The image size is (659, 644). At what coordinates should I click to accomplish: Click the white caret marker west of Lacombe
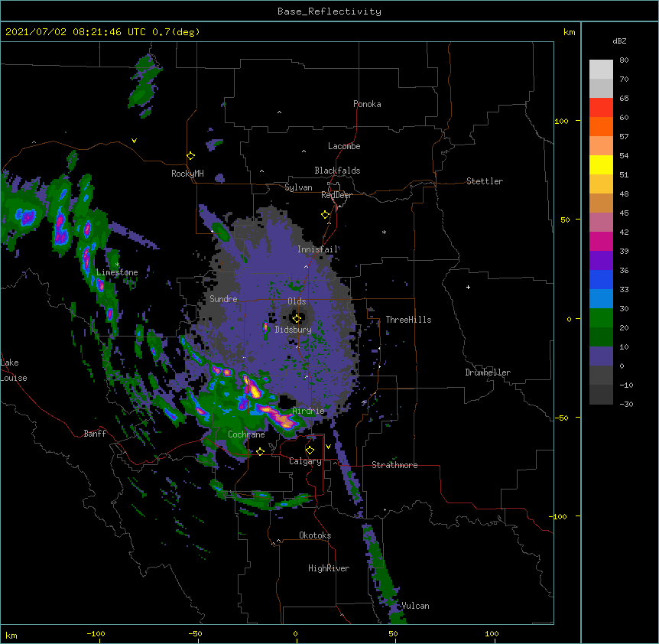(304, 151)
